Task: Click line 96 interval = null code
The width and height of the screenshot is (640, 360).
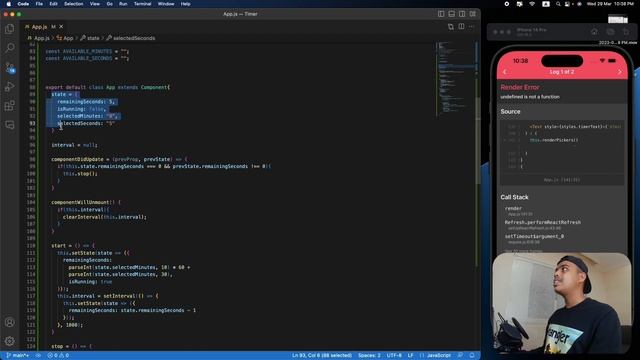Action: (74, 145)
